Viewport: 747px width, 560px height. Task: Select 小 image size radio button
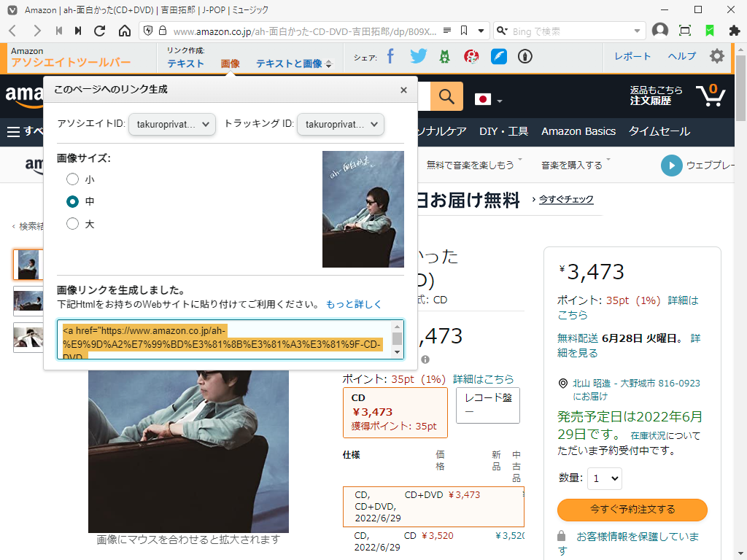coord(72,179)
